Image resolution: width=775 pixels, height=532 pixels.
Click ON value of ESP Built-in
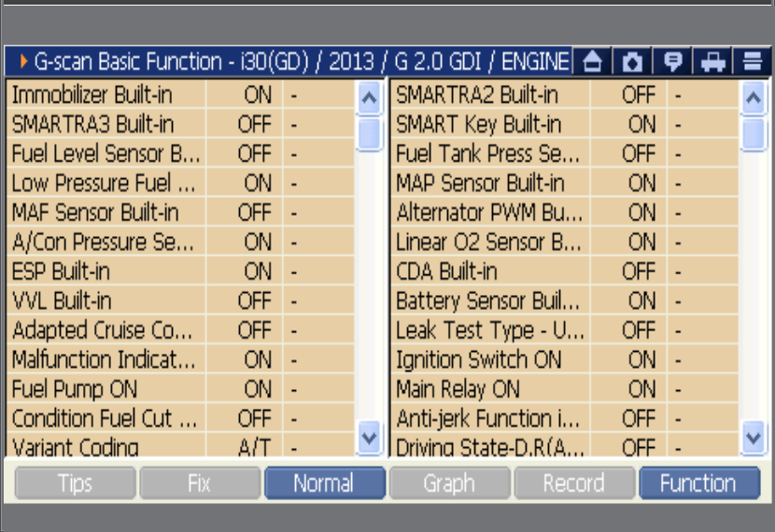pos(258,272)
